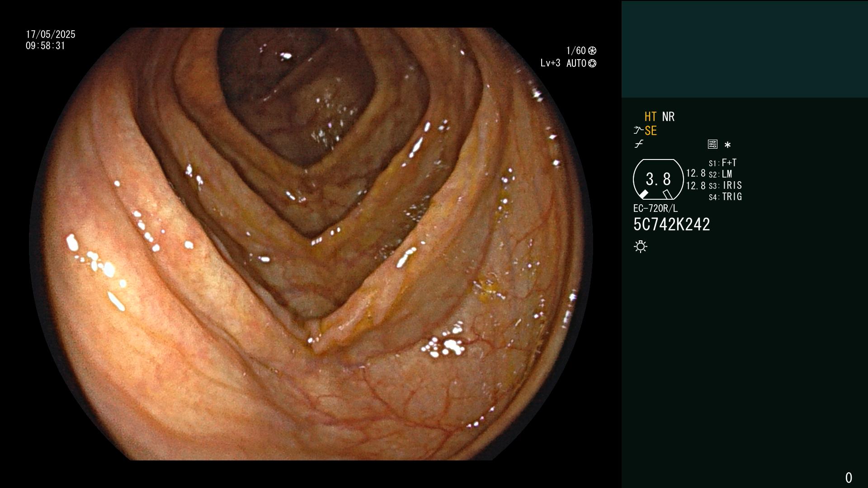Viewport: 868px width, 488px height.
Task: Click the hollow channel marker in scope diagram
Action: point(668,194)
